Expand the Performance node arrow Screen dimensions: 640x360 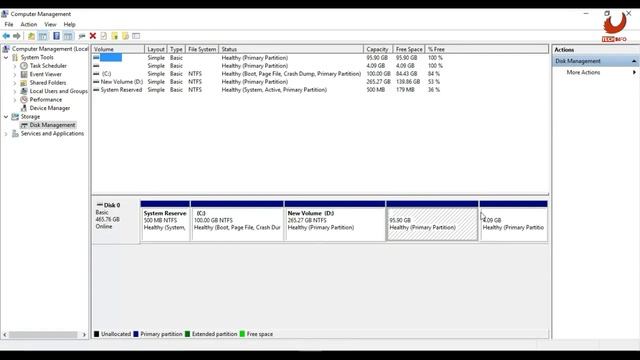[x=15, y=100]
